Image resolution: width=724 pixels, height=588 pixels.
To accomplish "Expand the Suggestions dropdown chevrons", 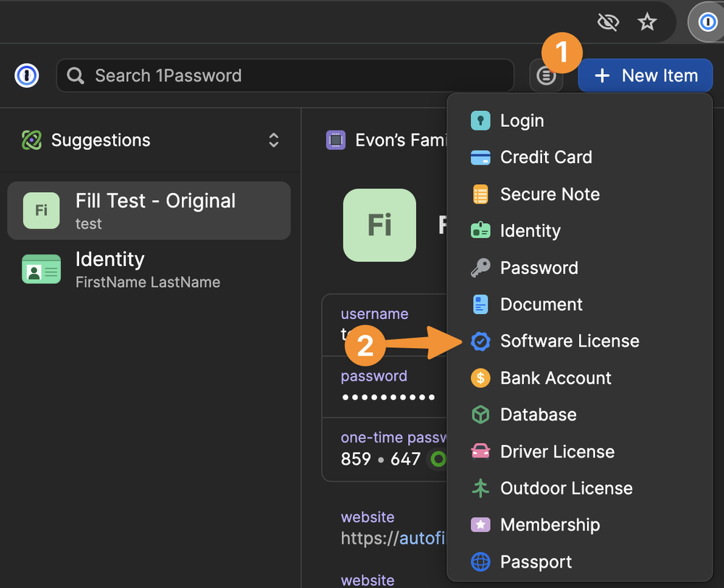I will (x=273, y=140).
